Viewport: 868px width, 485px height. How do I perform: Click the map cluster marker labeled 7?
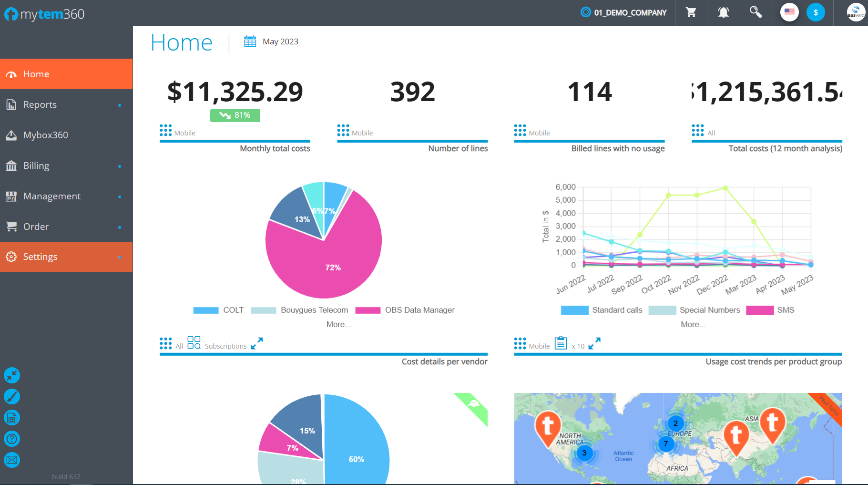click(x=666, y=444)
